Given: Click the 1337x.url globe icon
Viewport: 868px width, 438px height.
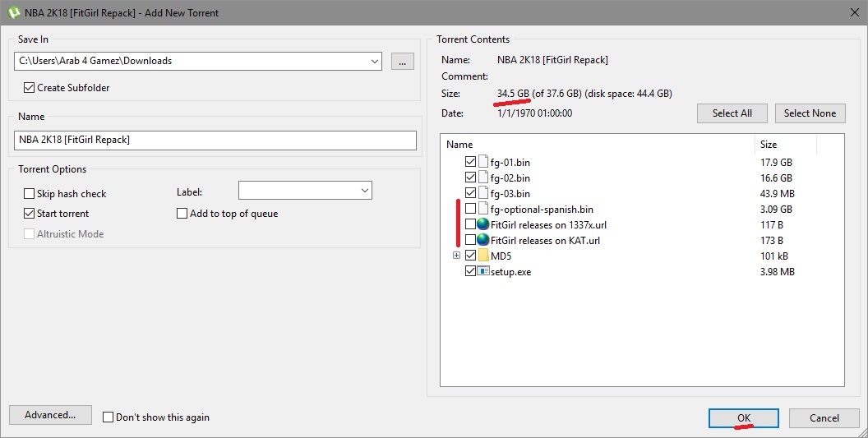Looking at the screenshot, I should (483, 225).
